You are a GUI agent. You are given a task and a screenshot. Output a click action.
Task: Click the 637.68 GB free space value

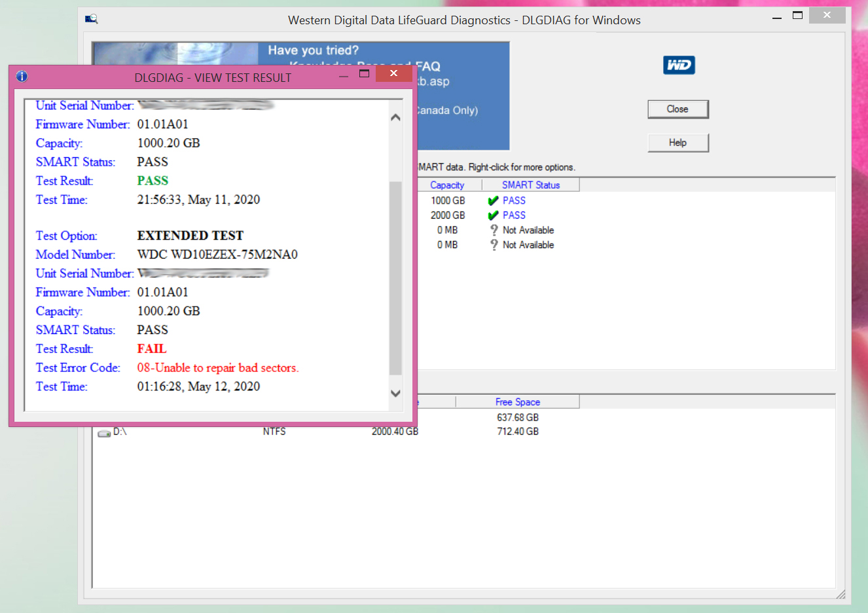click(x=518, y=417)
